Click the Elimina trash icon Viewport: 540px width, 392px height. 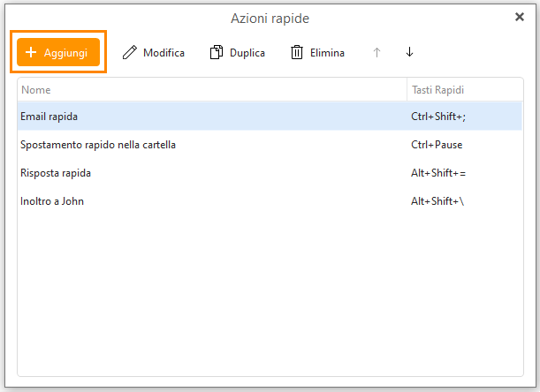[297, 52]
